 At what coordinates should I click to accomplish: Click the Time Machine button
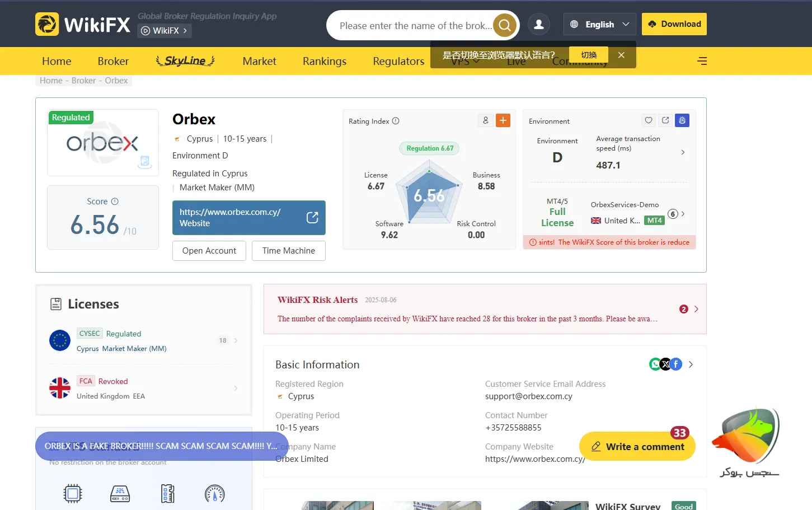288,251
